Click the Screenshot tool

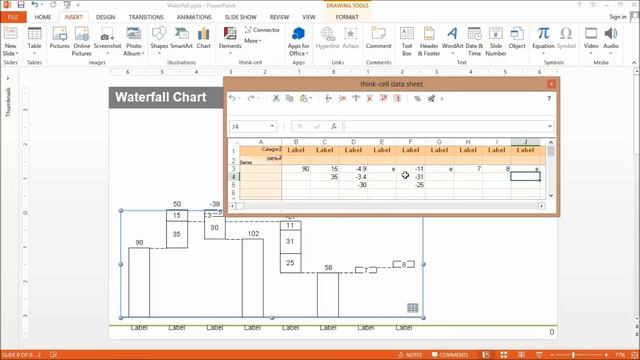[107, 41]
